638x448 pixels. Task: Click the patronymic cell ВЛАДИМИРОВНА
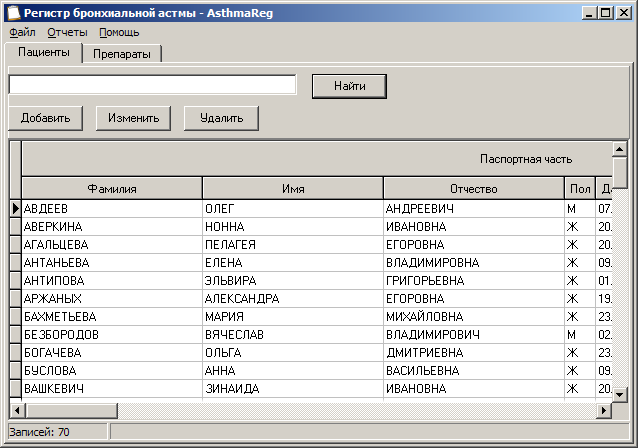click(474, 262)
